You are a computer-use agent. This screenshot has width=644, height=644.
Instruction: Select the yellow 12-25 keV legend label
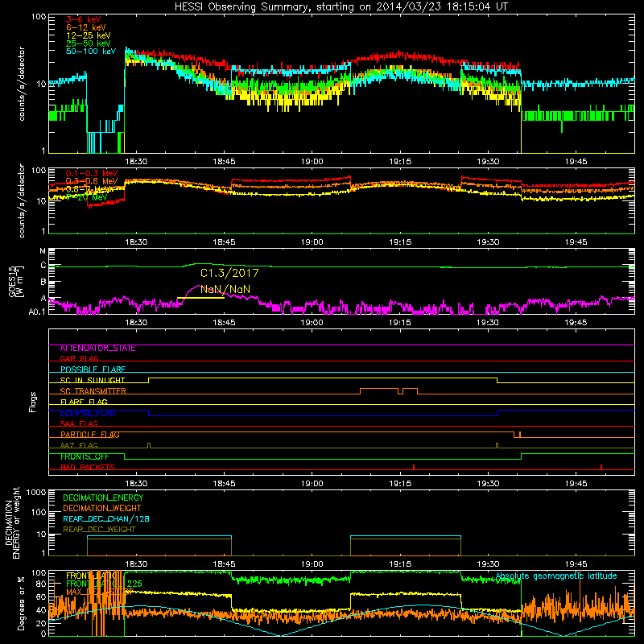point(88,35)
